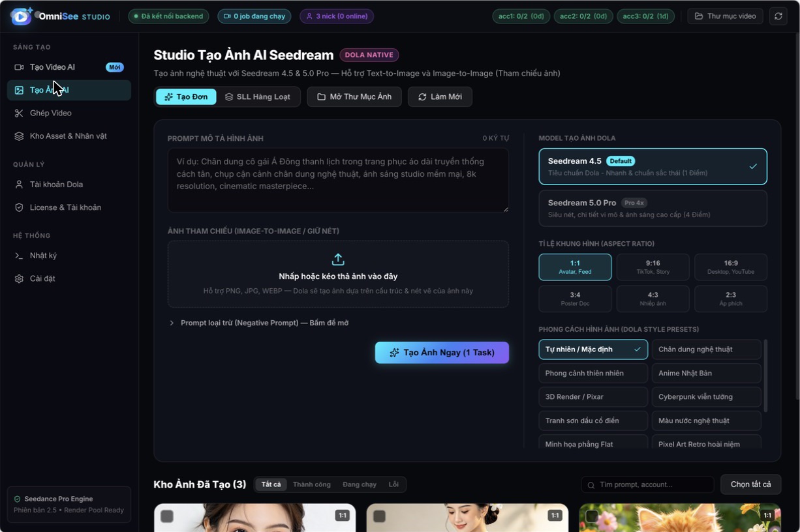The width and height of the screenshot is (800, 532).
Task: Choose 3:4 Poster Dọc aspect ratio
Action: [575, 299]
